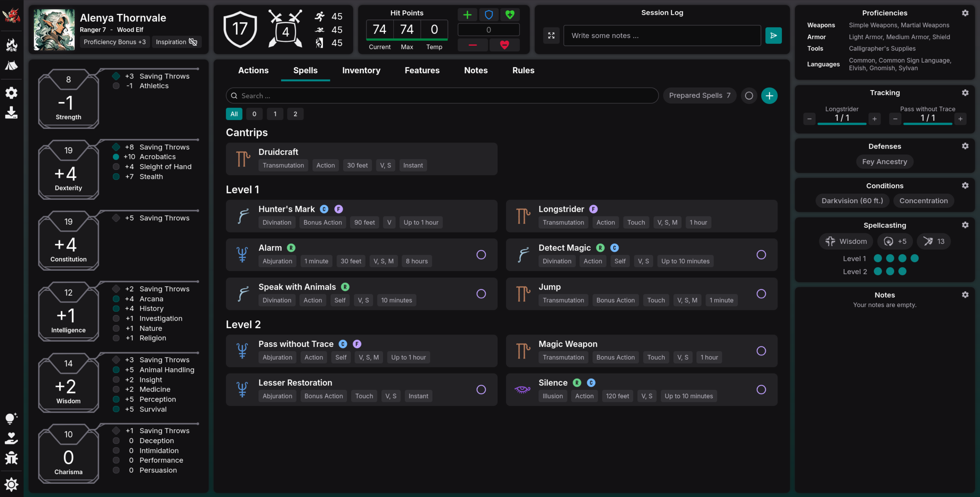Click the first Level 1 spell slot dot
Viewport: 980px width, 497px height.
pos(878,258)
